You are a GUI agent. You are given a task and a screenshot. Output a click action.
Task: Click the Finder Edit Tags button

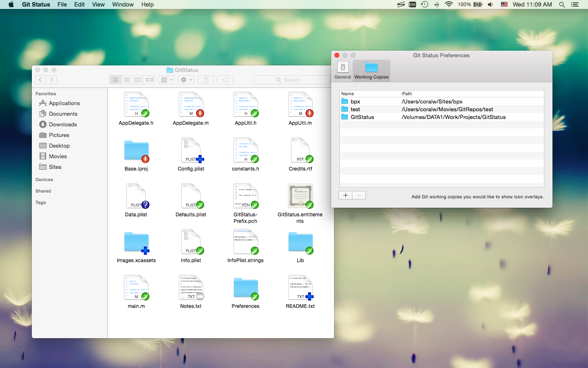point(225,80)
